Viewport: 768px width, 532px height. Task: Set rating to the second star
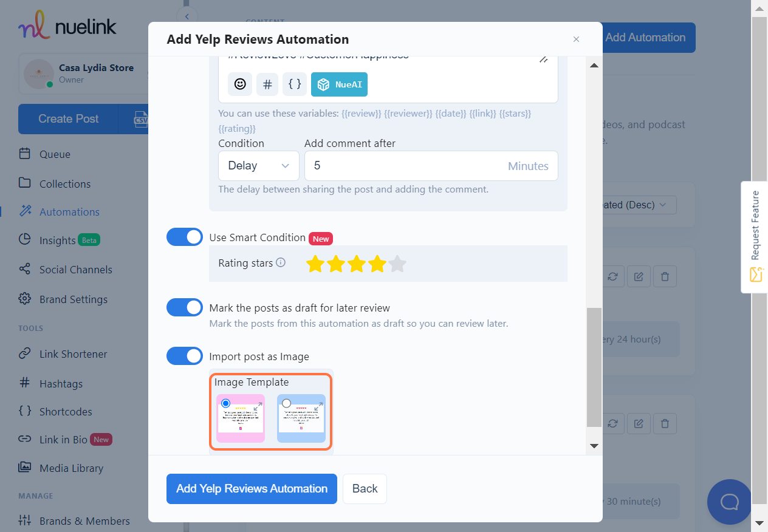(335, 264)
